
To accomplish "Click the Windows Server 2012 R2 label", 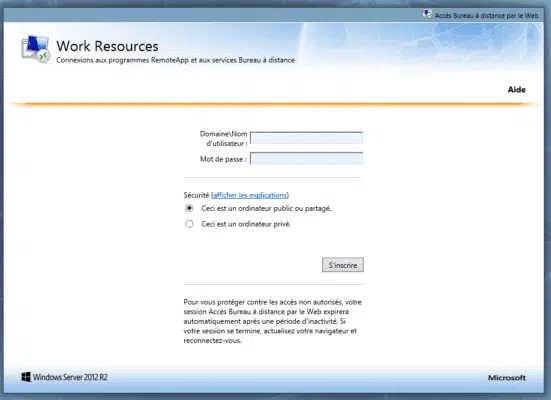I will point(70,377).
